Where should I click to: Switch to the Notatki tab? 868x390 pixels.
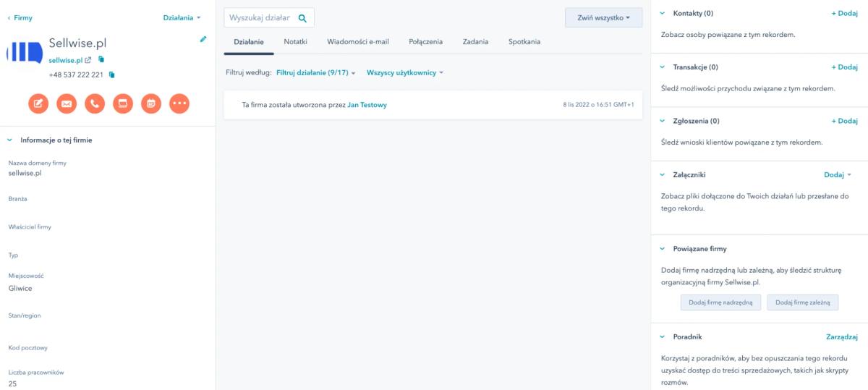point(295,42)
